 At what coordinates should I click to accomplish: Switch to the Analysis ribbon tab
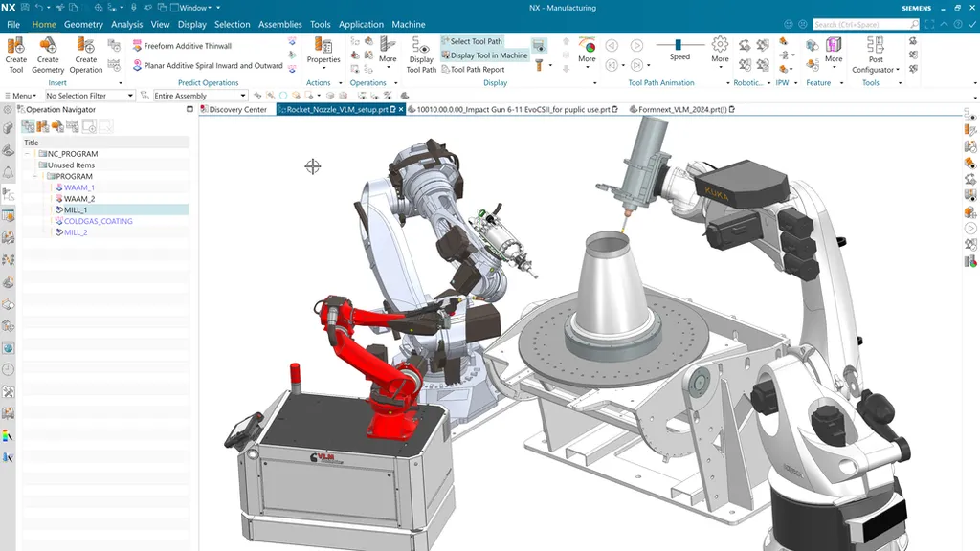click(x=127, y=24)
